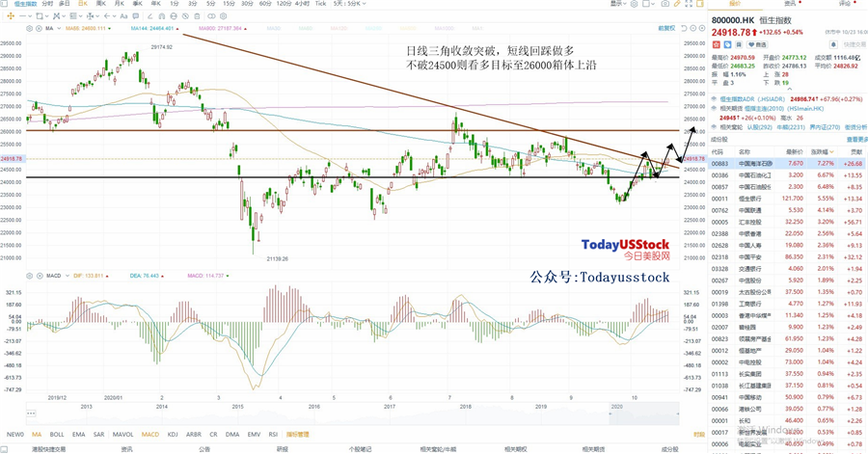Toggle fullscreen chart mode icon
The width and height of the screenshot is (868, 454).
tap(689, 3)
